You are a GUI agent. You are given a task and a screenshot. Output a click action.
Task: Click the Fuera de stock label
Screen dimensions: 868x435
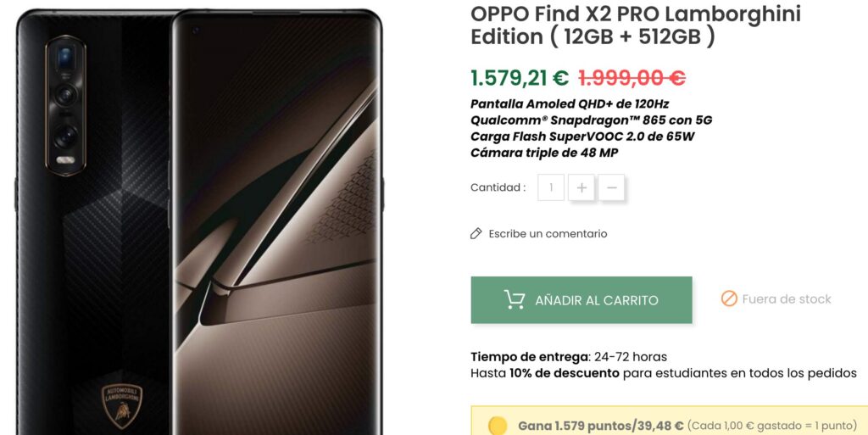(x=787, y=299)
